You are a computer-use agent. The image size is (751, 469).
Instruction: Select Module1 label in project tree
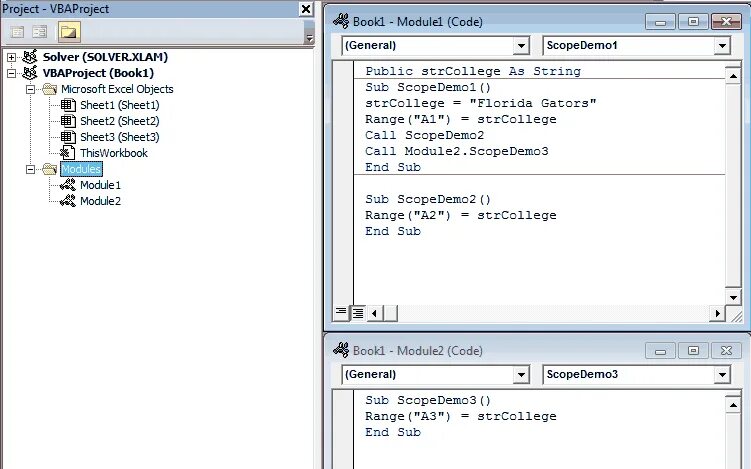pos(101,185)
